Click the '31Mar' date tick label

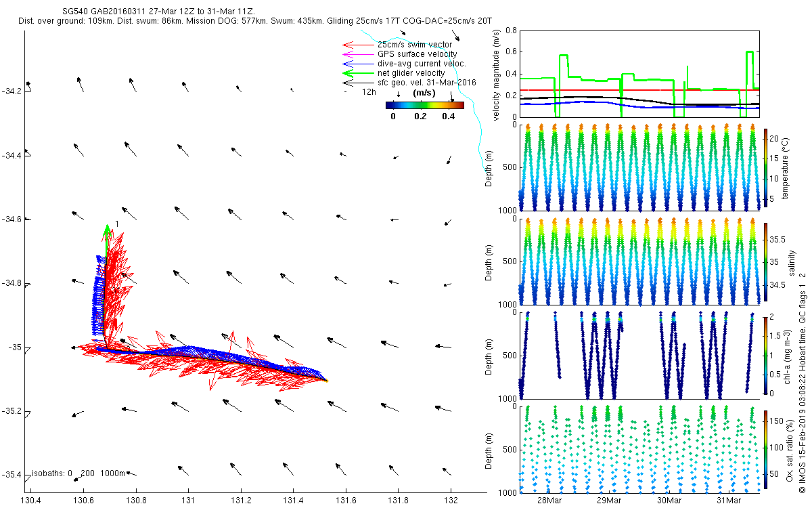click(x=729, y=500)
